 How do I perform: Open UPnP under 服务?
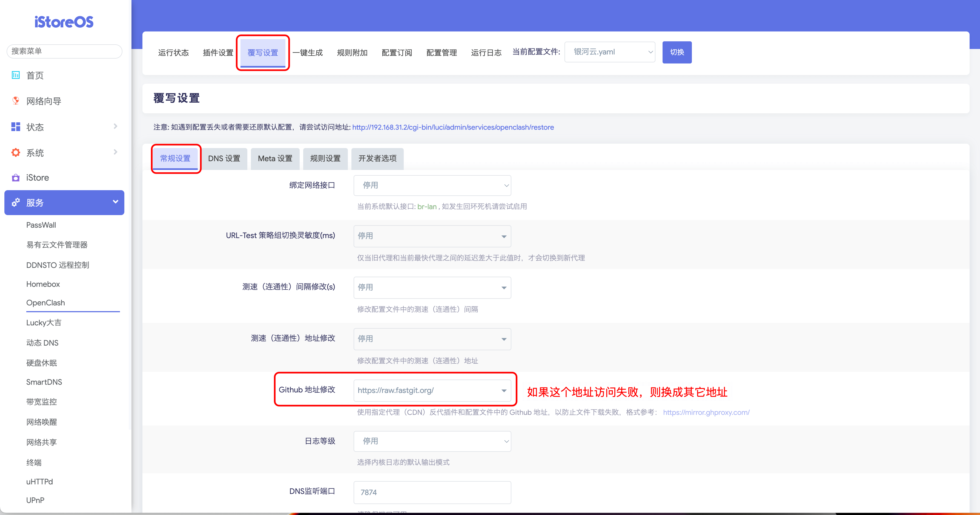35,500
